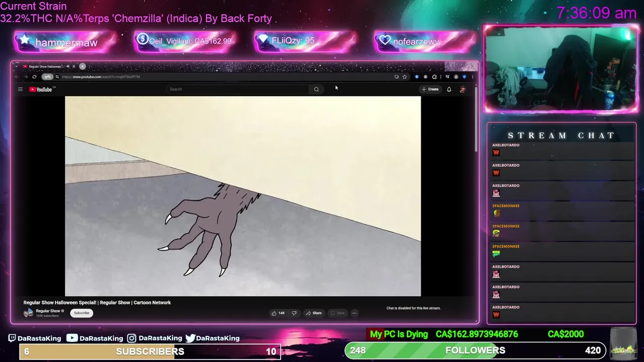The width and height of the screenshot is (644, 362).
Task: Click the 7:36:09 am clock
Action: point(597,13)
